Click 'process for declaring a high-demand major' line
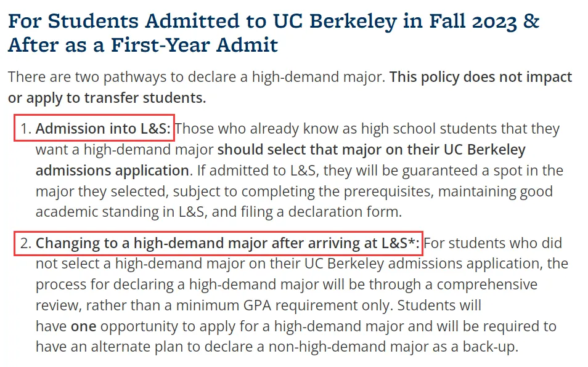This screenshot has height=367, width=588. [x=287, y=284]
